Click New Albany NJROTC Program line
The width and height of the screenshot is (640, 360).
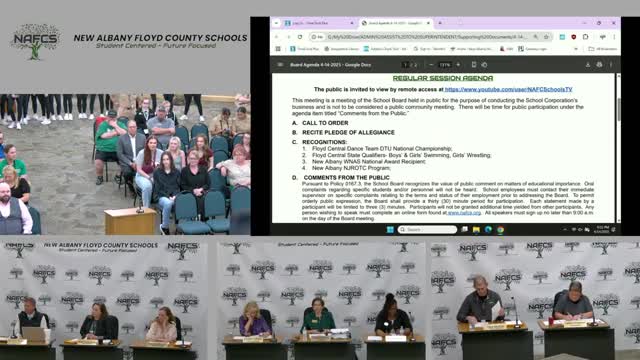(351, 168)
